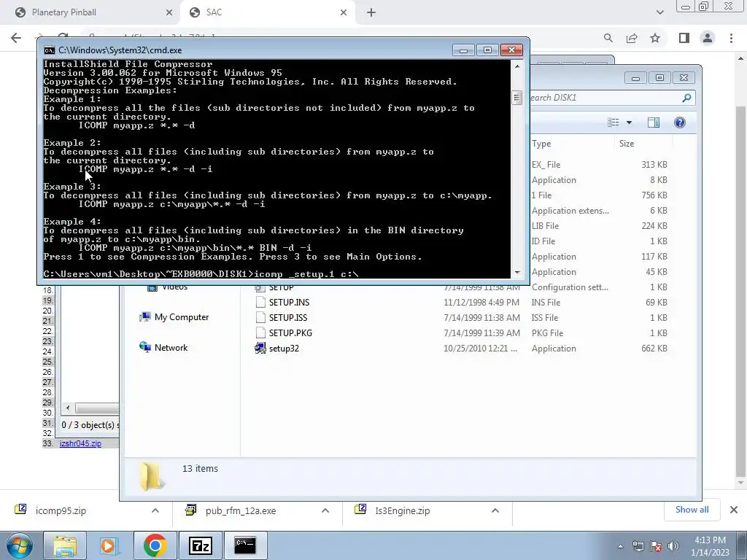Switch to 7-Zip in the taskbar

(200, 545)
